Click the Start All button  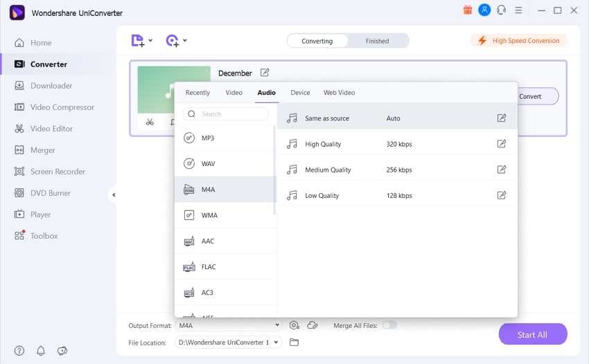tap(533, 334)
